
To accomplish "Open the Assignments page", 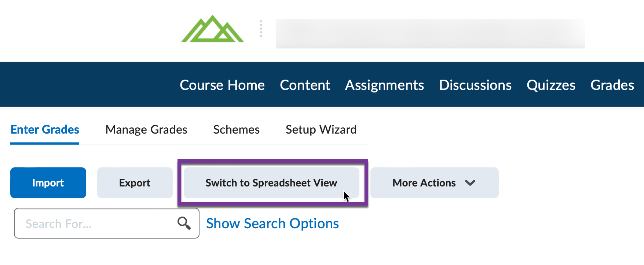I will click(x=384, y=85).
